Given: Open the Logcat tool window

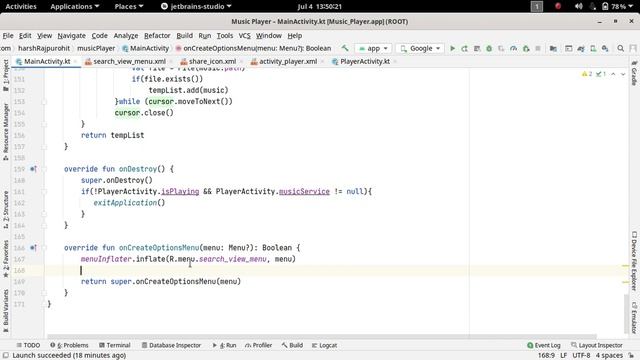Looking at the screenshot, I should coord(324,345).
